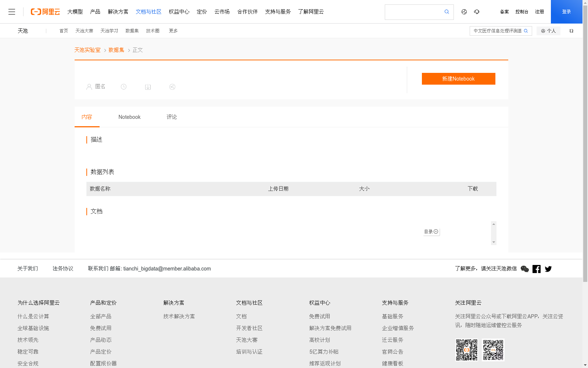
Task: Click the 注册 register link
Action: click(x=539, y=12)
